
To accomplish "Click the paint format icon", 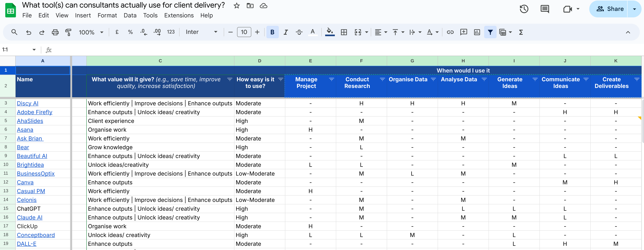I will (68, 32).
